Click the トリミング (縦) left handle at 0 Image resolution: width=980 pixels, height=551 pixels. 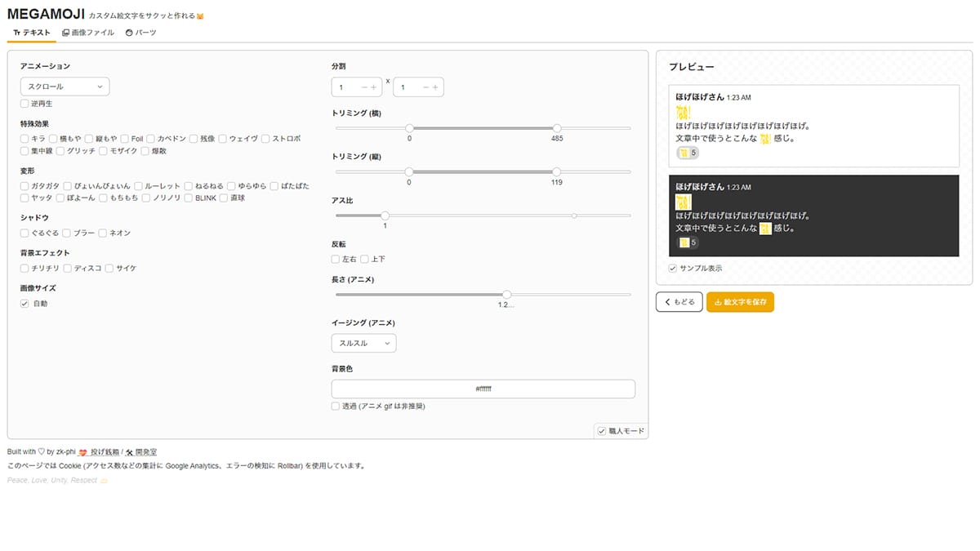(x=409, y=171)
